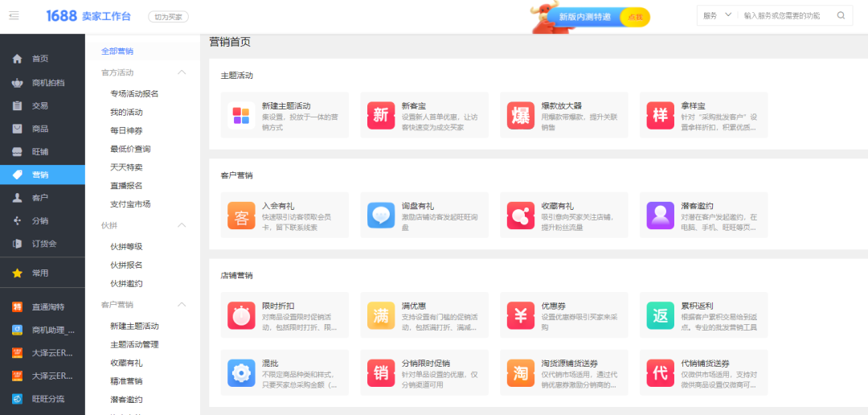Open the 新建主题活动 colorful grid icon
The height and width of the screenshot is (415, 868).
241,115
